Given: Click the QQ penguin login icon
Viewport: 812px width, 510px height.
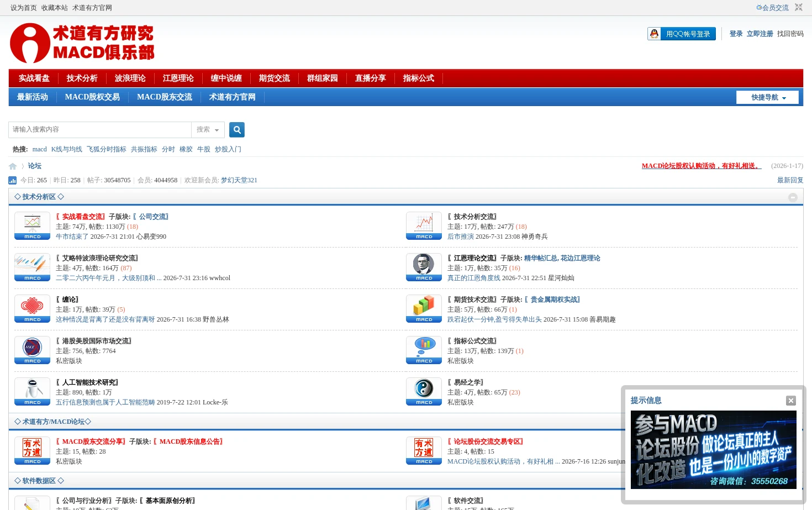Looking at the screenshot, I should coord(654,34).
